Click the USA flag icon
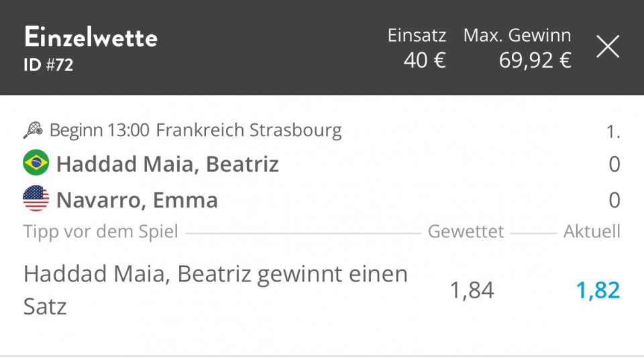The width and height of the screenshot is (644, 358). (36, 198)
